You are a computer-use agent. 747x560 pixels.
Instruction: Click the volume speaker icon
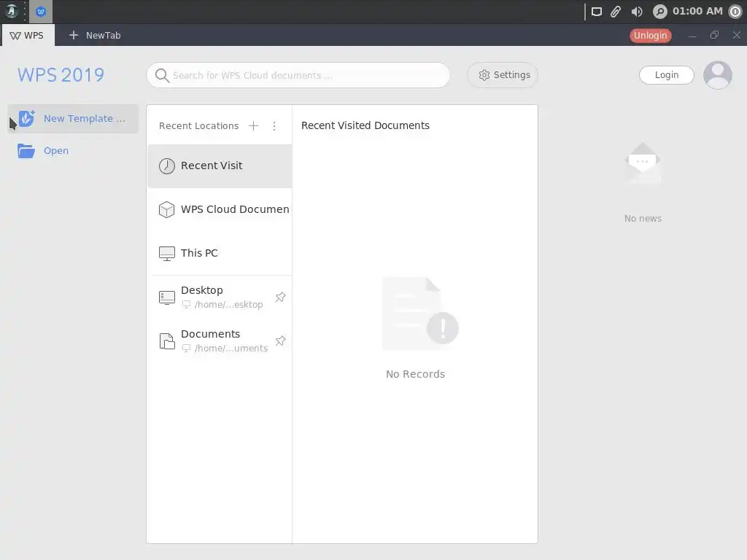point(636,12)
